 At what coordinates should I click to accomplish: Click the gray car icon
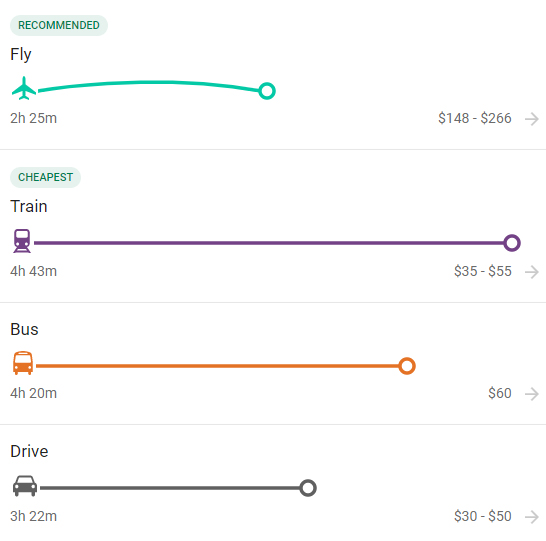[25, 486]
